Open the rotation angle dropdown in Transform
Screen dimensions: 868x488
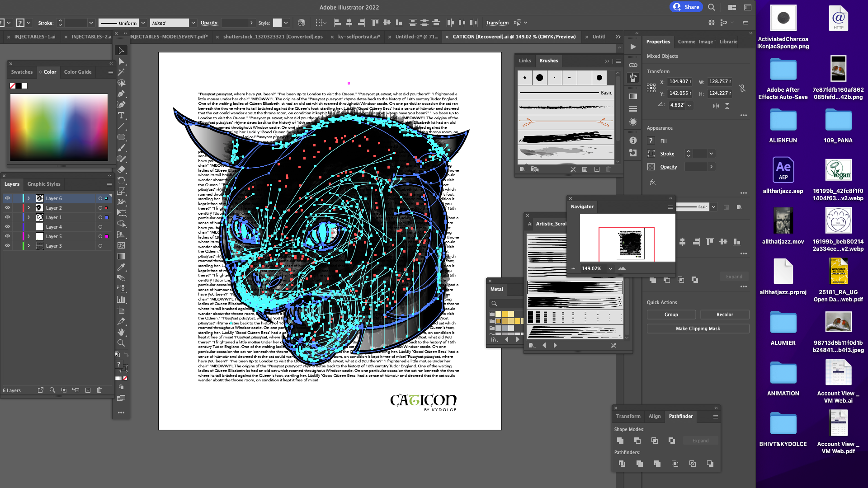click(x=689, y=105)
